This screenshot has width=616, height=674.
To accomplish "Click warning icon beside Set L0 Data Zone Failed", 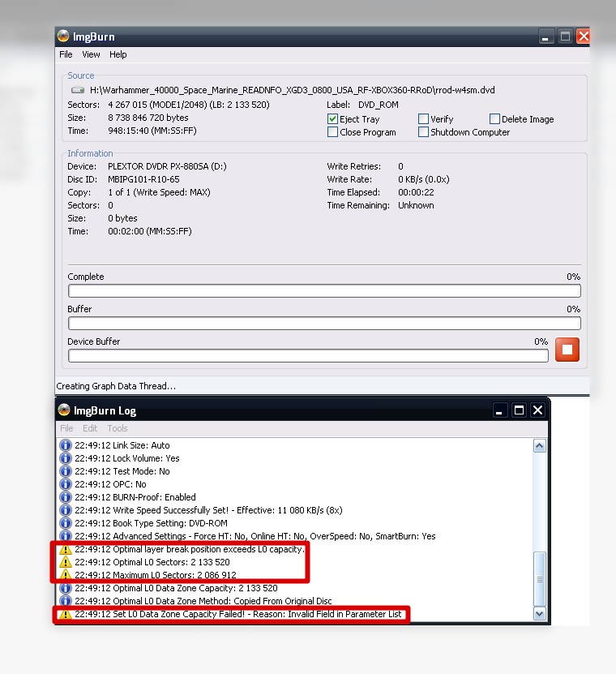I will pos(66,614).
